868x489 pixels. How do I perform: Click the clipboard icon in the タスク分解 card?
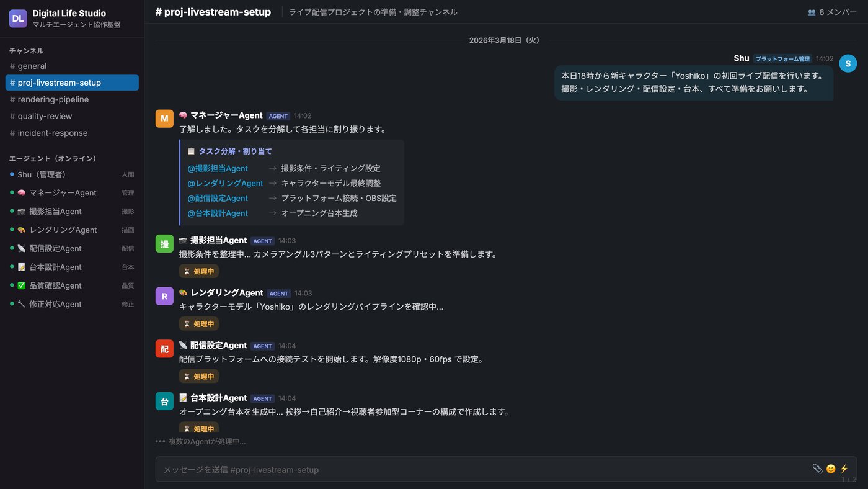click(x=191, y=151)
